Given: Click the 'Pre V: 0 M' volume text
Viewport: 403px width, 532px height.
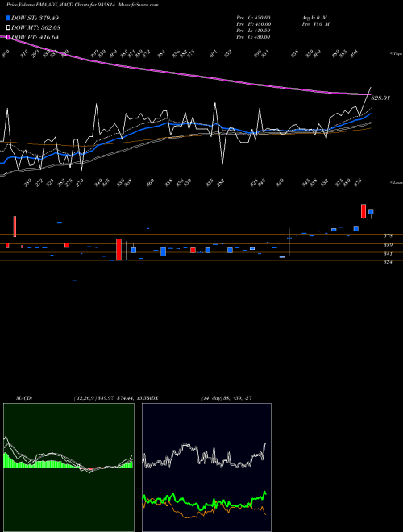Looking at the screenshot, I should pyautogui.click(x=315, y=24).
